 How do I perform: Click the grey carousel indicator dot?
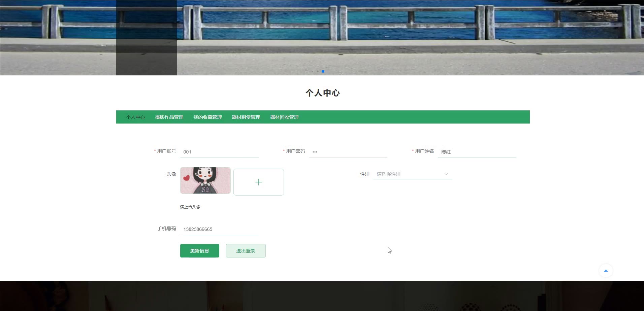(x=317, y=71)
